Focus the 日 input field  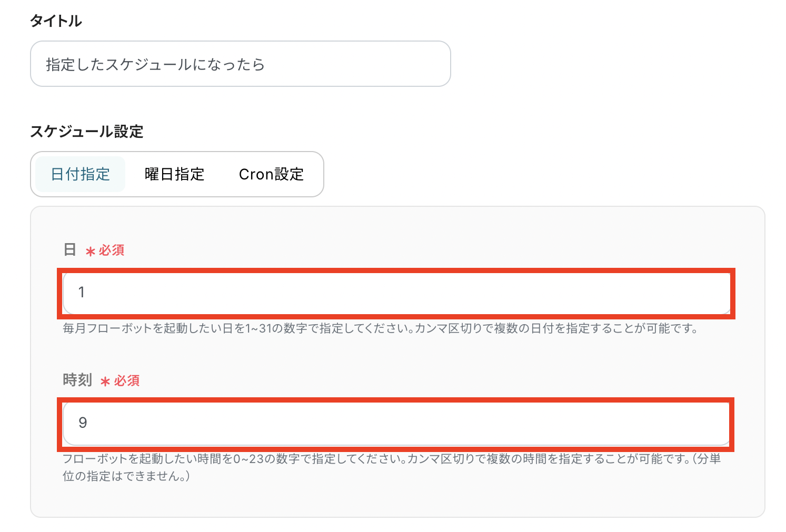tap(396, 293)
